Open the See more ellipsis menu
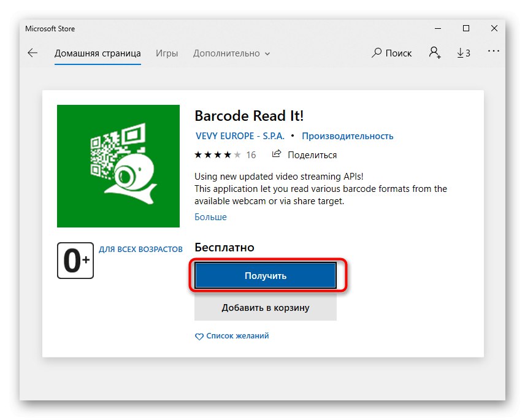 (x=494, y=53)
